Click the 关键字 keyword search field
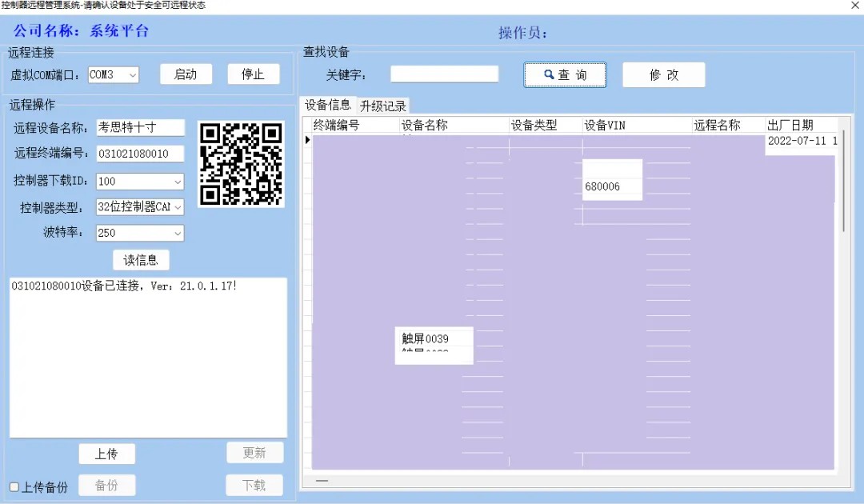The width and height of the screenshot is (864, 504). click(444, 74)
